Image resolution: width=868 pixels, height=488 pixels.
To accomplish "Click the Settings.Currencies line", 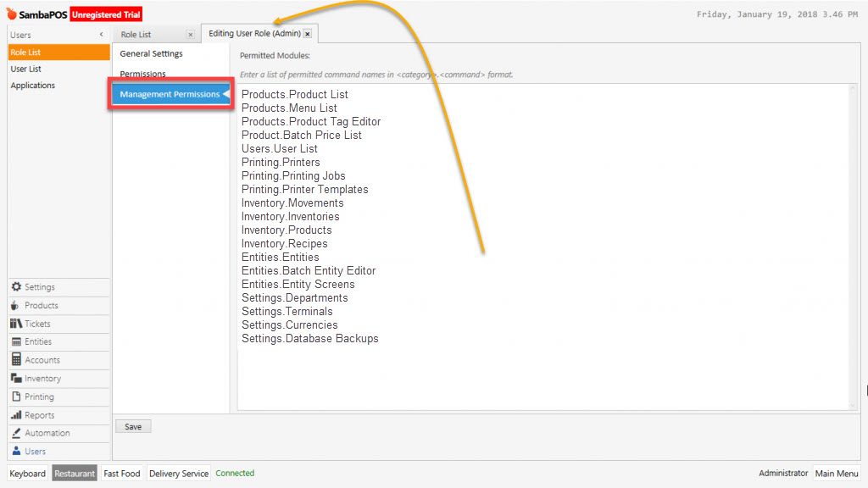I will [290, 324].
